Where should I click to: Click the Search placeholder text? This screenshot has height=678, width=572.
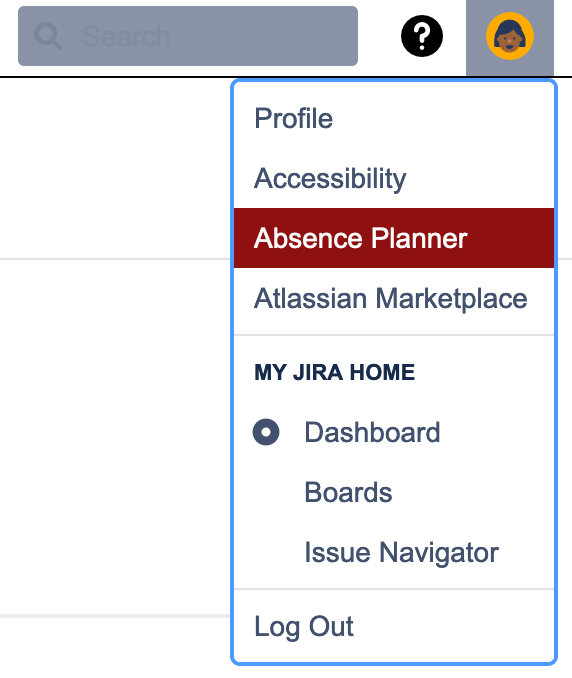coord(126,36)
